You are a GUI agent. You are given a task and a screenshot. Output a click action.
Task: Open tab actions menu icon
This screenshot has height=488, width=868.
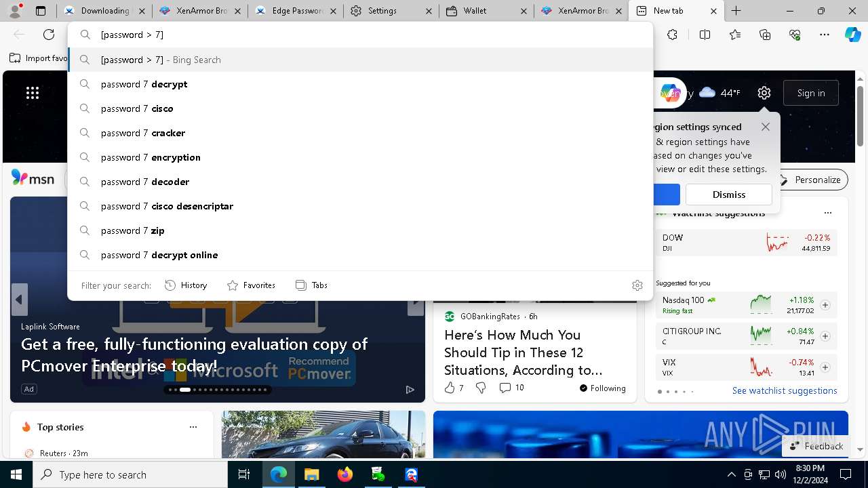(x=41, y=11)
